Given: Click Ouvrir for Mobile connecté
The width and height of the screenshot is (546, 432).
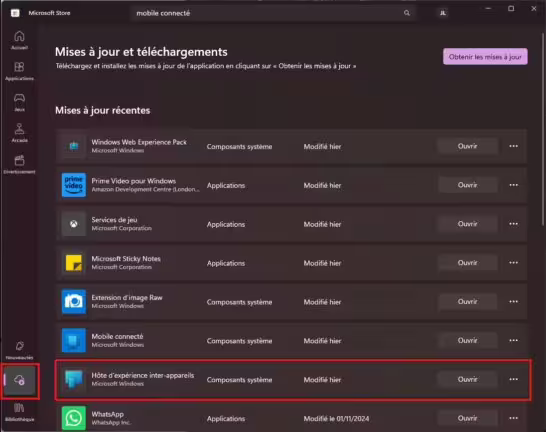Looking at the screenshot, I should click(x=468, y=340).
